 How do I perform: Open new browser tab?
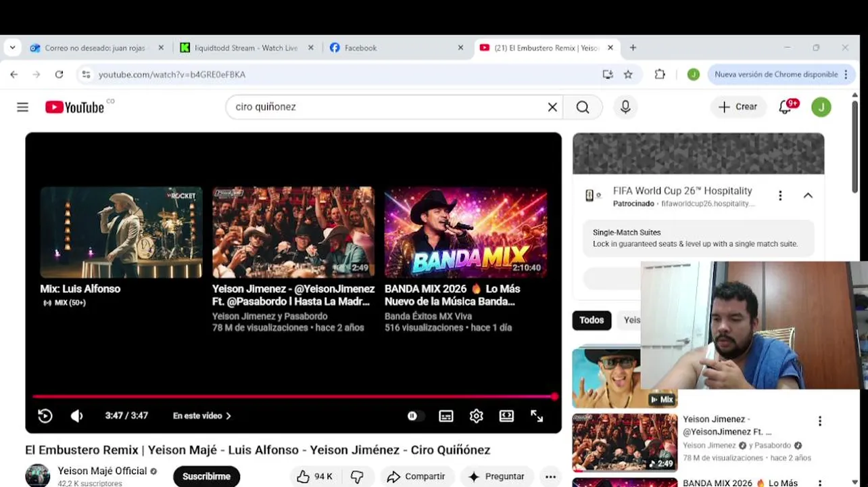(x=633, y=48)
